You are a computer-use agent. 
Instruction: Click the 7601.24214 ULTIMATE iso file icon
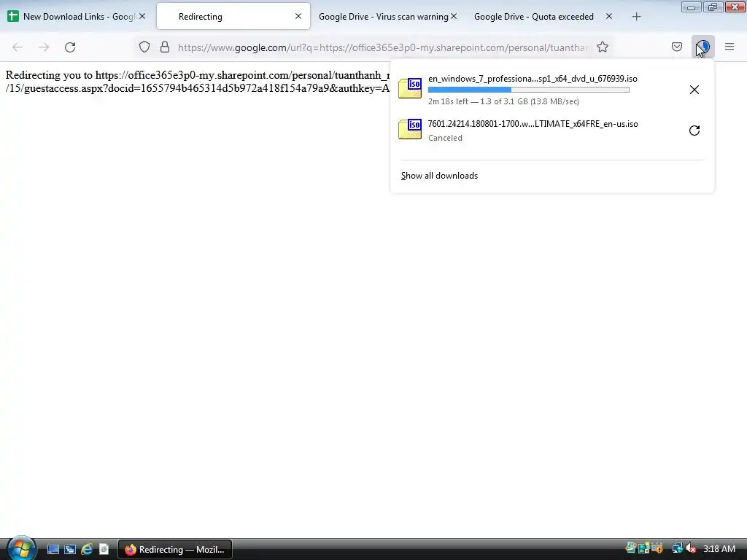(410, 129)
